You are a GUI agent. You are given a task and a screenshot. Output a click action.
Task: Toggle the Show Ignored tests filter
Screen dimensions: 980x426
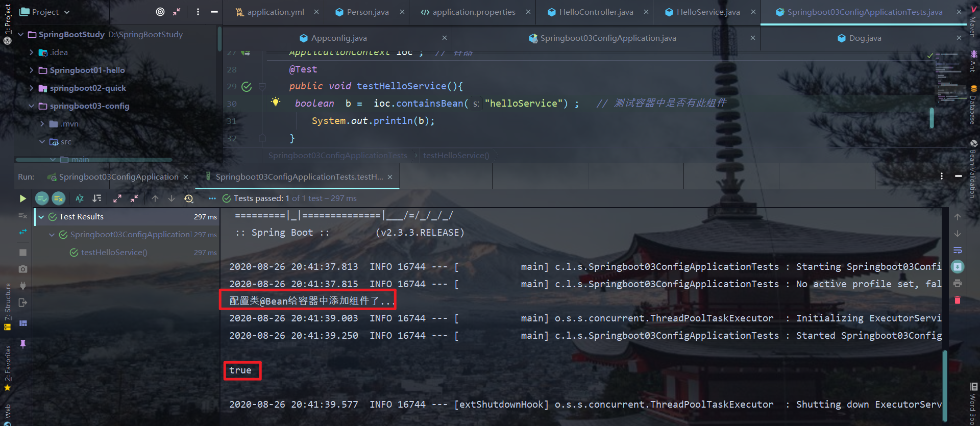59,198
